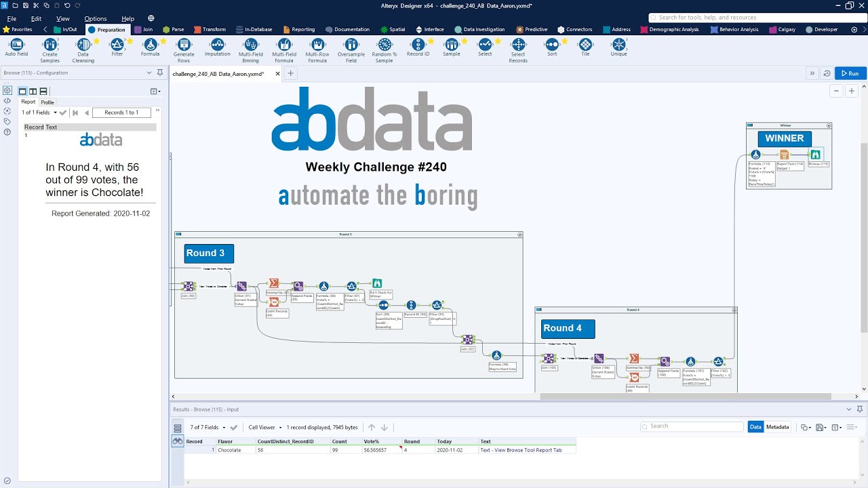Click the Browse tool in Winner container
This screenshot has height=488, width=868.
point(815,155)
